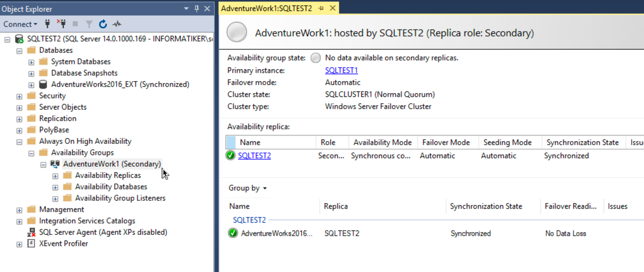This screenshot has width=644, height=272.
Task: Sort by Availability Mode column header
Action: pos(383,142)
